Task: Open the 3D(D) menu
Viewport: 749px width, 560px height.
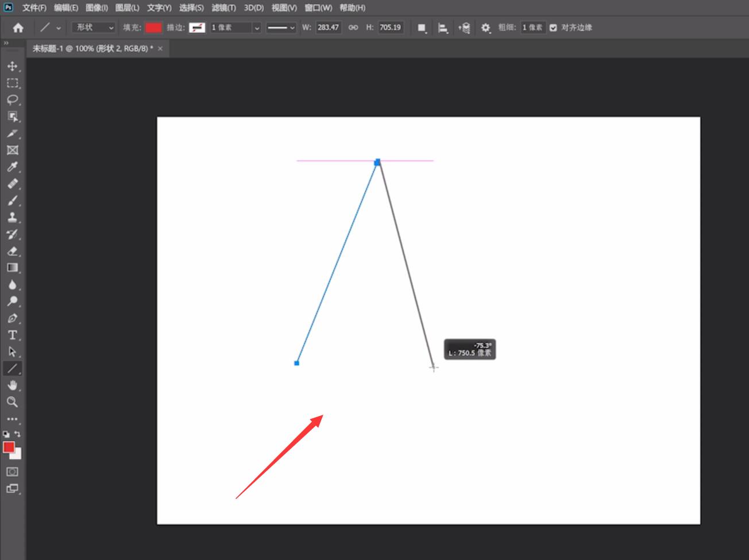Action: click(x=254, y=7)
